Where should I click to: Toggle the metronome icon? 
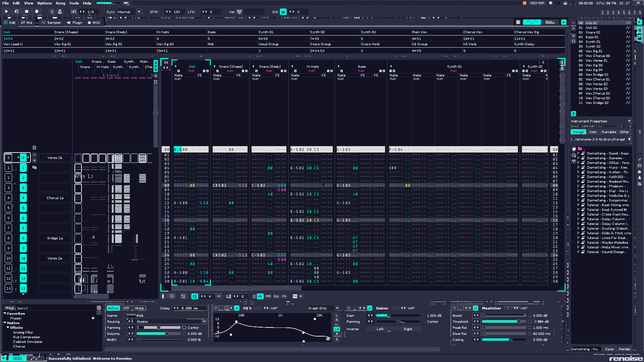pyautogui.click(x=60, y=11)
